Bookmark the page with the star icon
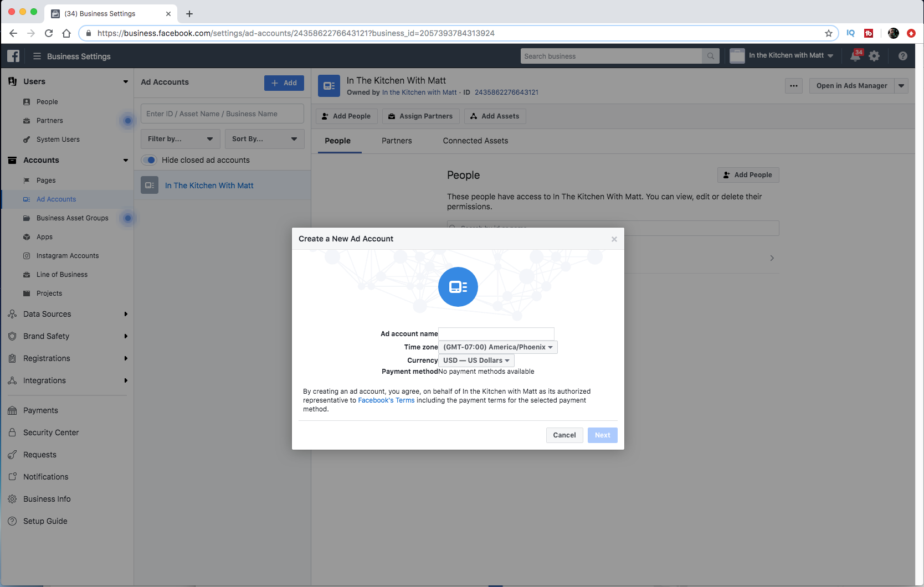Viewport: 924px width, 587px height. (x=829, y=33)
